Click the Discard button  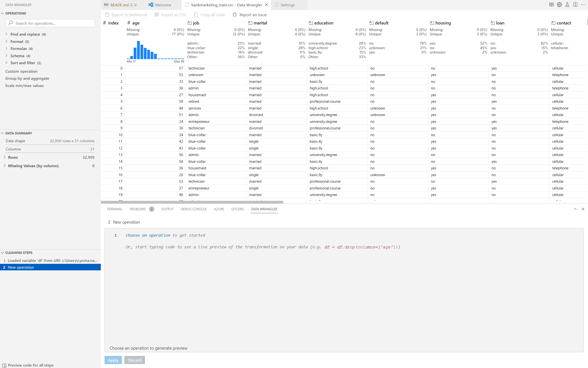(x=135, y=360)
